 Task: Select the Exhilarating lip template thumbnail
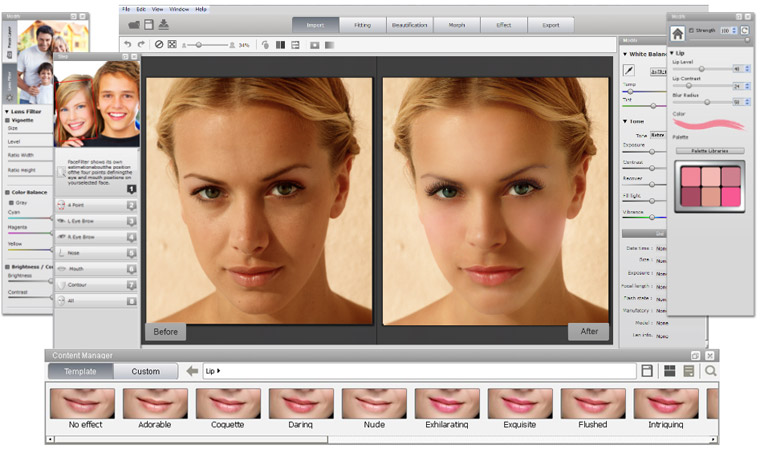(x=447, y=404)
